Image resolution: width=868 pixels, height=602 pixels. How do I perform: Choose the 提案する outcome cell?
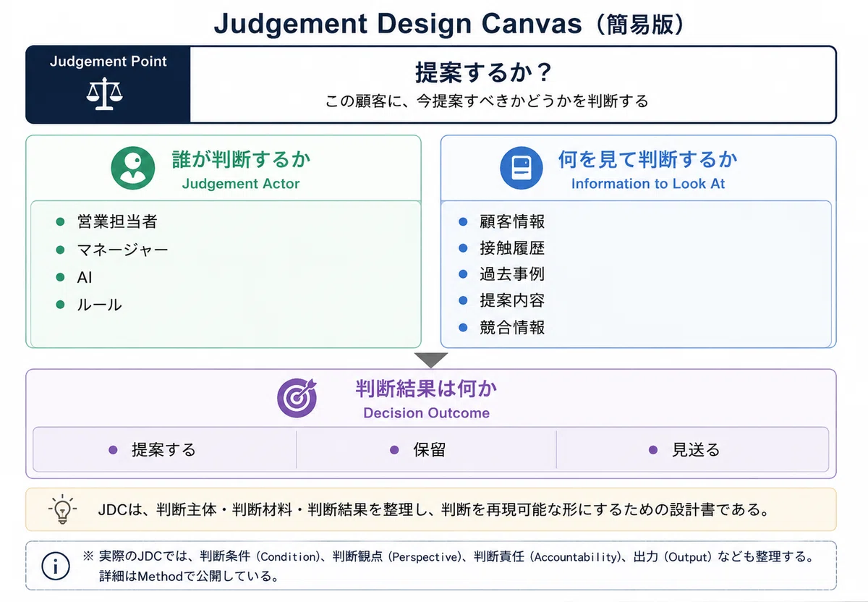tap(165, 449)
